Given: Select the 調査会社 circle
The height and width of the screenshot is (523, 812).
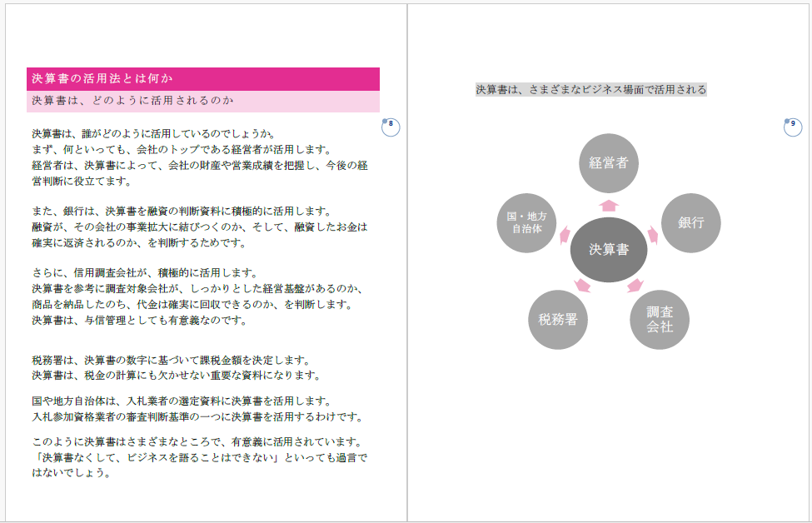Looking at the screenshot, I should click(660, 320).
